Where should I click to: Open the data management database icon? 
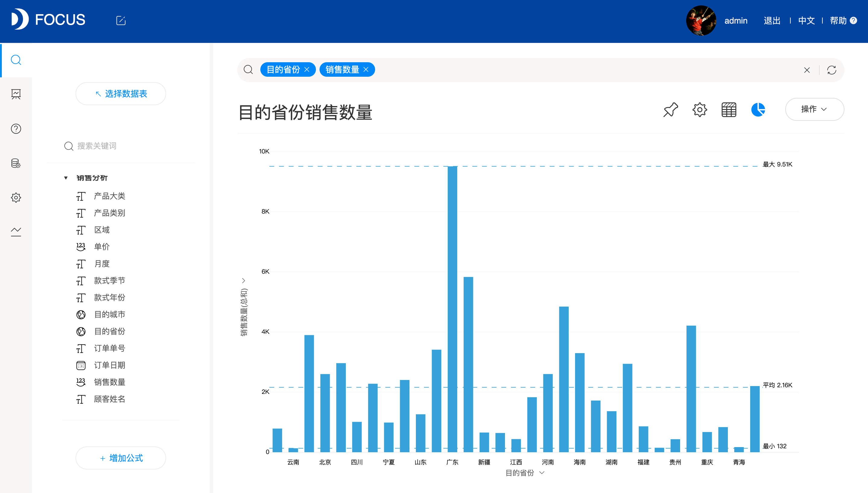click(x=16, y=163)
